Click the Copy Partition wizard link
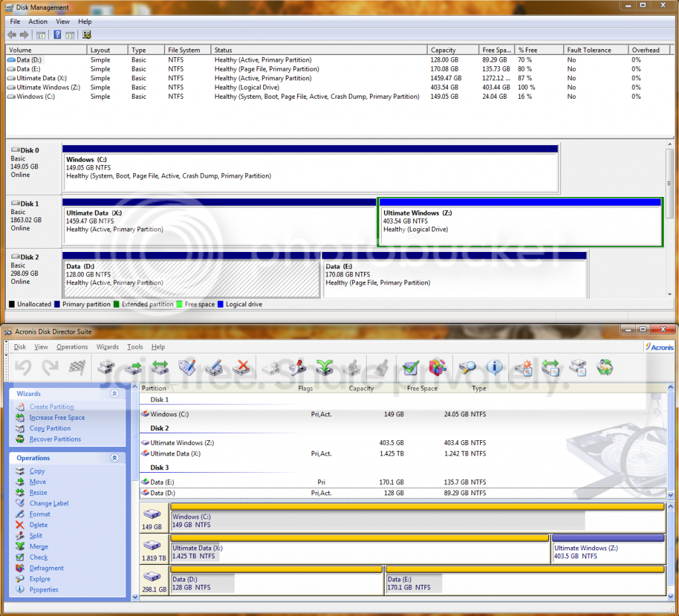 point(50,428)
